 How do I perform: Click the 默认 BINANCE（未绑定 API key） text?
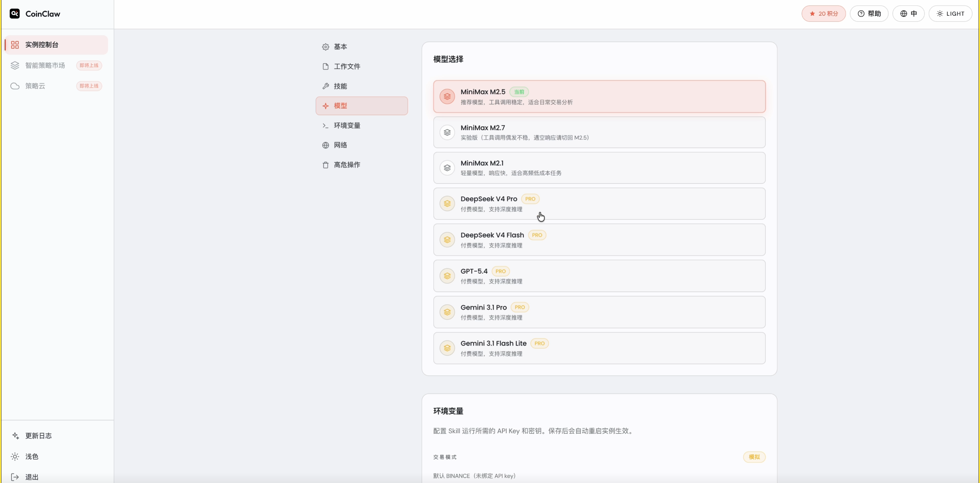[x=474, y=476]
